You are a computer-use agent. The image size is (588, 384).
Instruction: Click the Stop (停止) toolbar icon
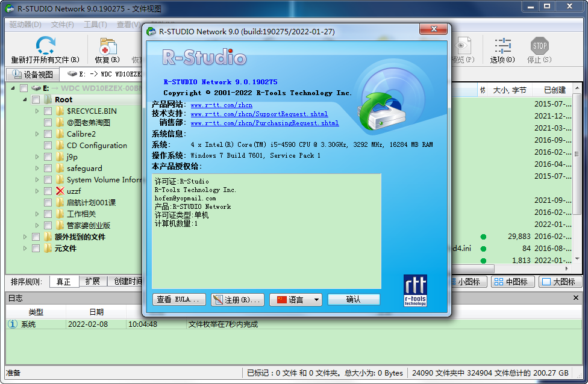click(539, 46)
